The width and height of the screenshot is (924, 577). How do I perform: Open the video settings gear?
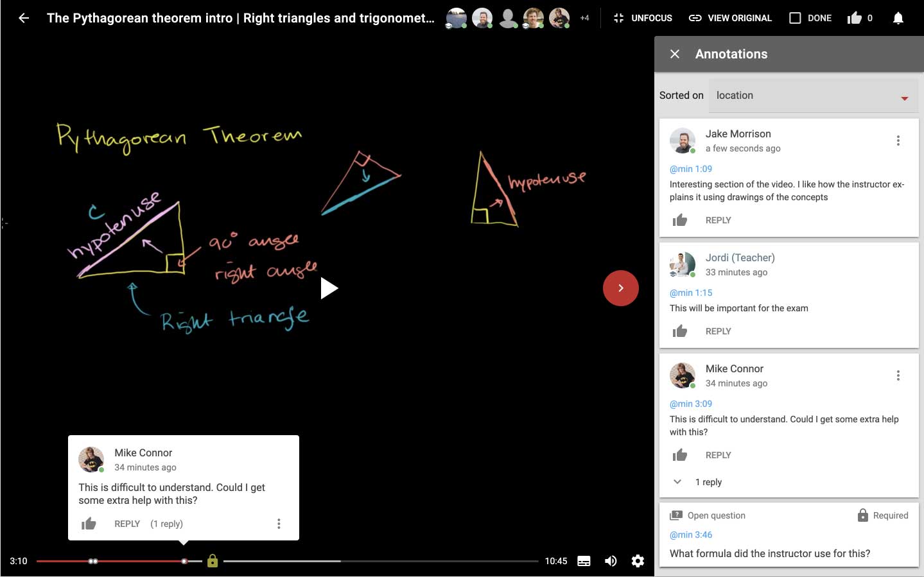[x=637, y=561]
